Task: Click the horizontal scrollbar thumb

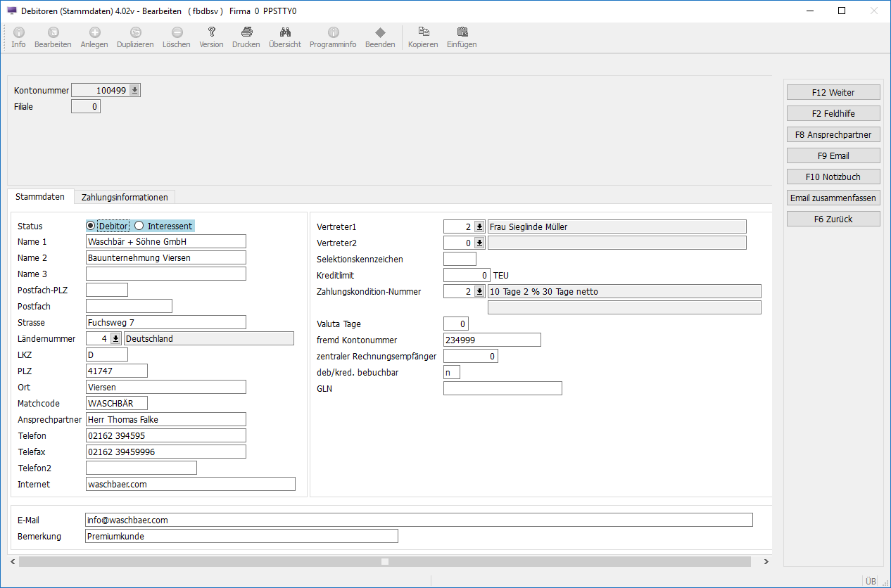Action: click(385, 561)
